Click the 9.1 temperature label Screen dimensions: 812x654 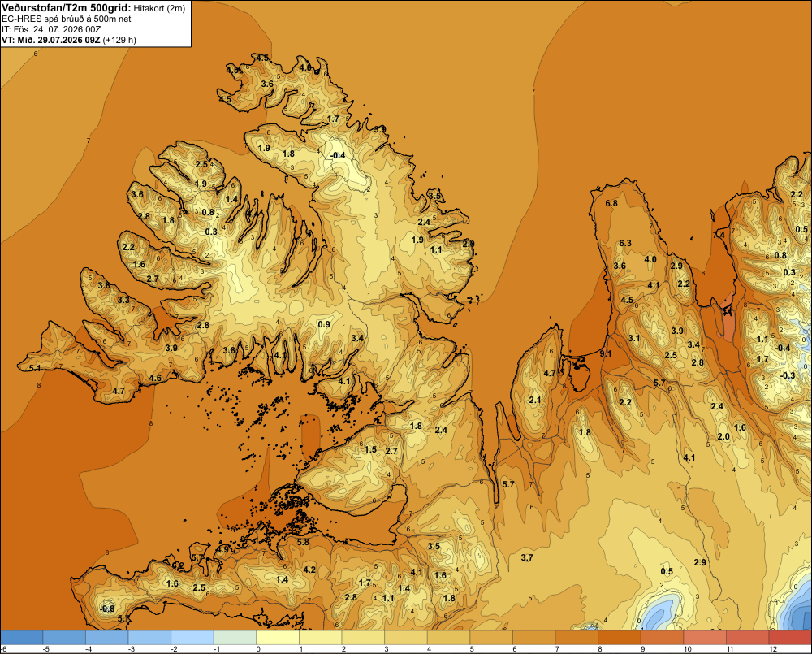(x=606, y=353)
